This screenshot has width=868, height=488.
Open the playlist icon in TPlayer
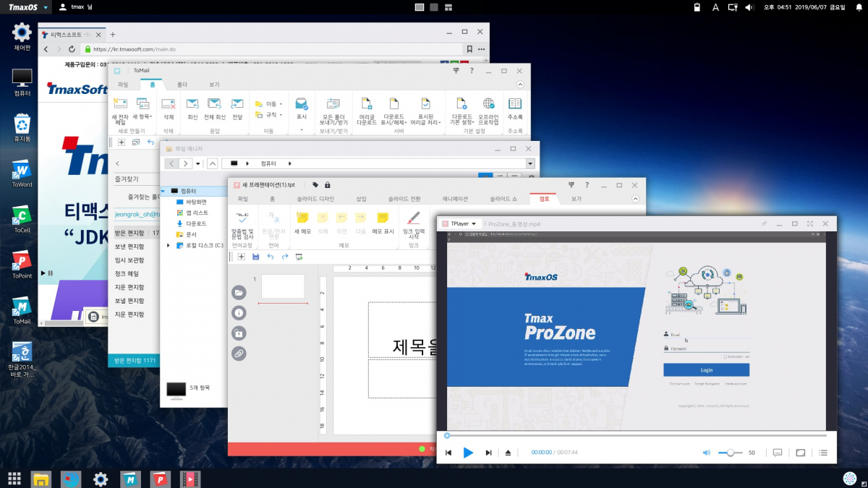(x=823, y=453)
